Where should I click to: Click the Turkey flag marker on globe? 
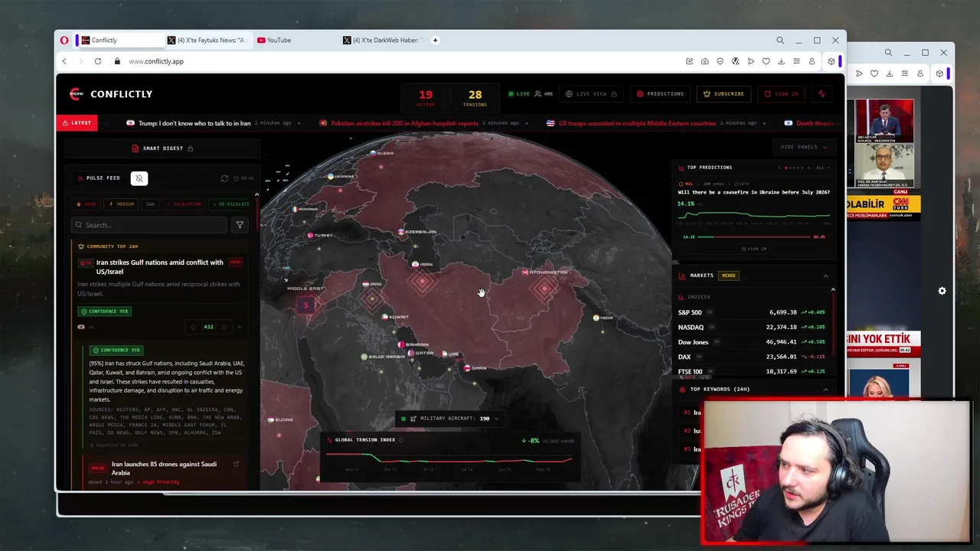tap(310, 236)
